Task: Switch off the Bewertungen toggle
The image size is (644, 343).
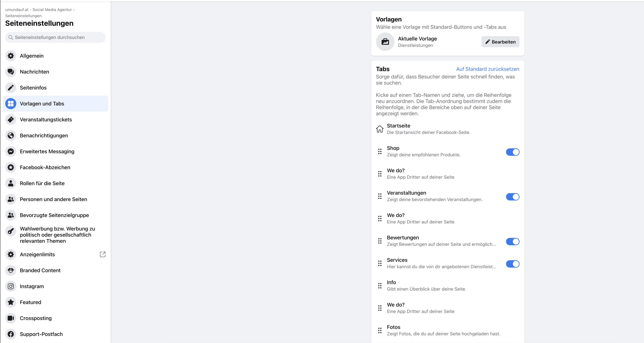Action: 513,242
